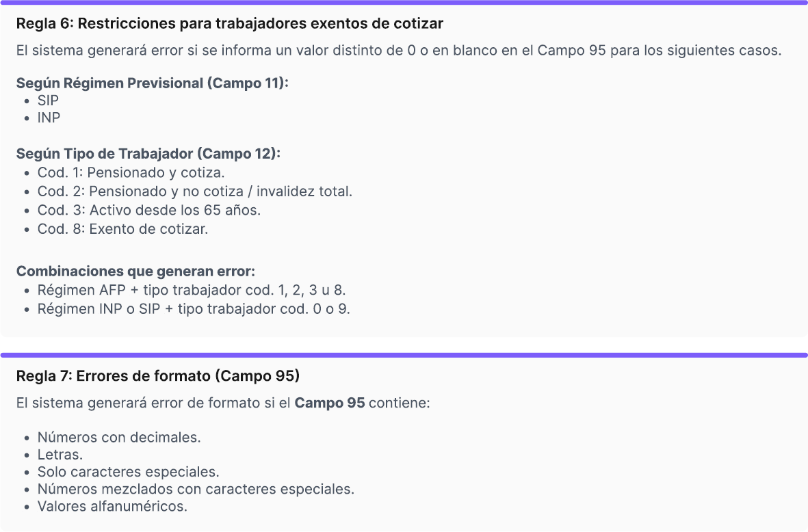Select the INP list item
Screen dimensions: 808x532
tap(49, 118)
